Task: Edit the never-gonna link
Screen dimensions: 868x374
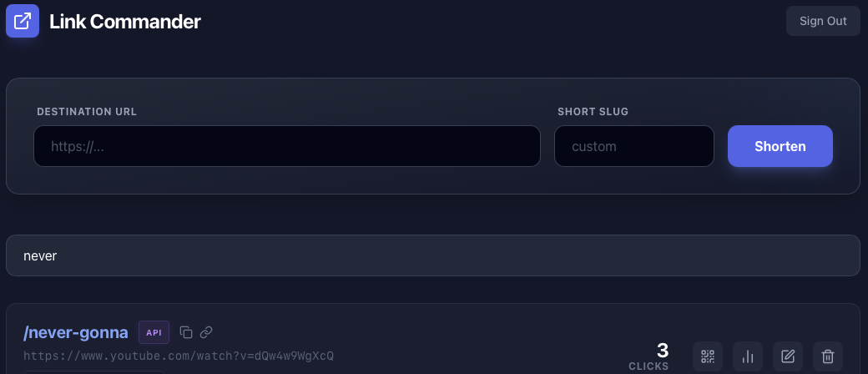Action: pyautogui.click(x=787, y=356)
